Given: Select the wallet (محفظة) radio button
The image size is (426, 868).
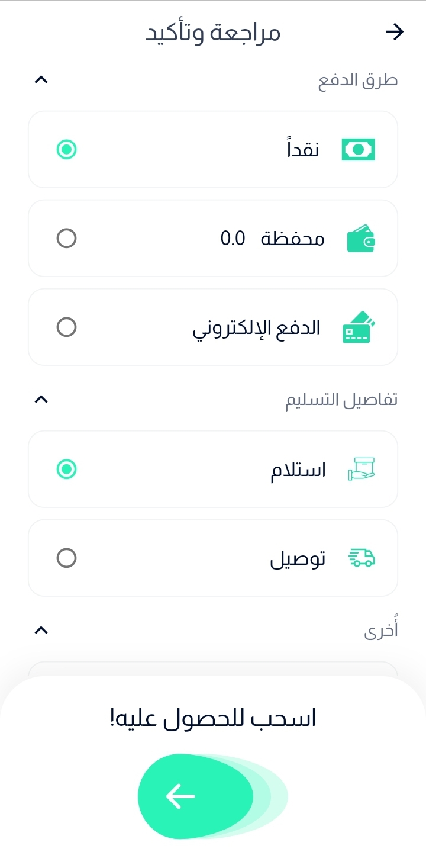Looking at the screenshot, I should (x=66, y=239).
